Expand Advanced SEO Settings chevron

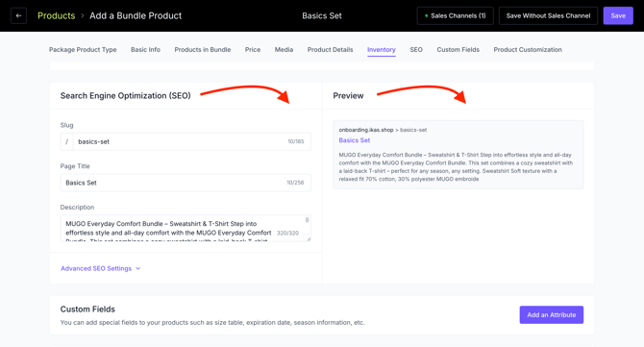tap(138, 268)
